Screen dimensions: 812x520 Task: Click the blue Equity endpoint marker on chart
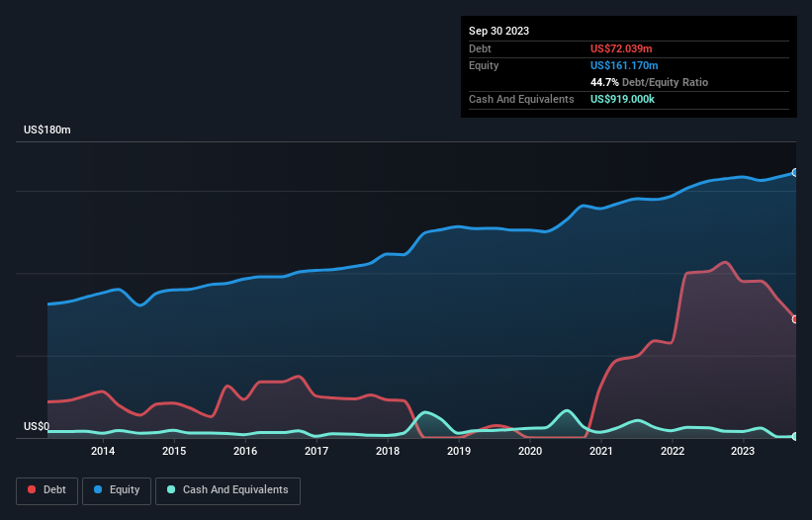(x=794, y=172)
